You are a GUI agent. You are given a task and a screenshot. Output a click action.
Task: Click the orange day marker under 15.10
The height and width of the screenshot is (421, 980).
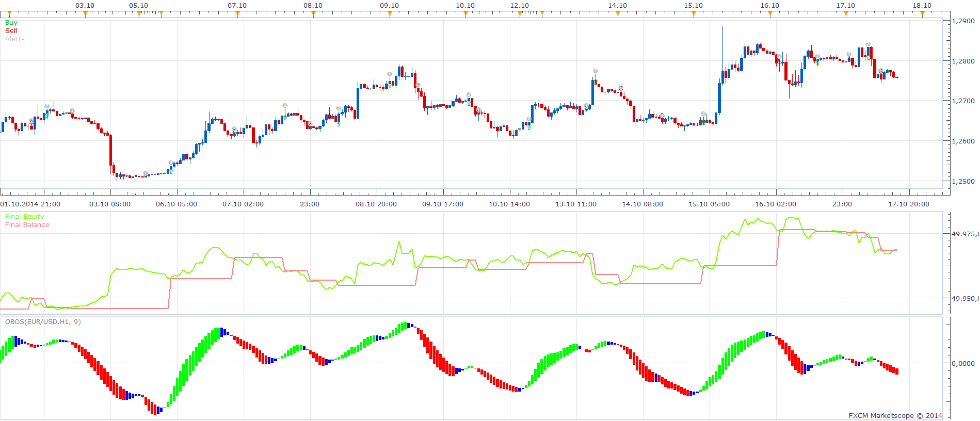pos(694,14)
